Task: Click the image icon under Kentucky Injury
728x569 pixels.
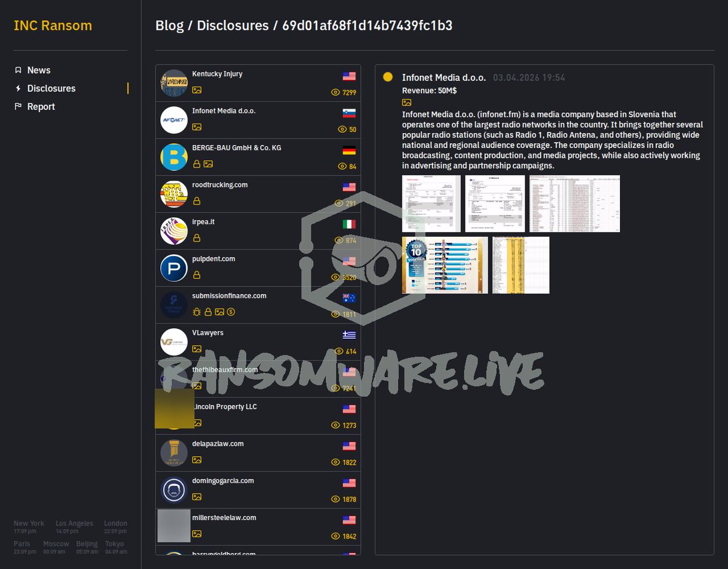Action: pyautogui.click(x=197, y=90)
